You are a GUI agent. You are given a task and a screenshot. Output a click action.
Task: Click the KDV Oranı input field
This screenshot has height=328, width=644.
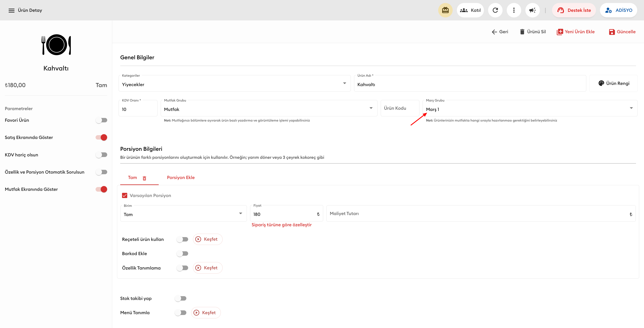138,108
